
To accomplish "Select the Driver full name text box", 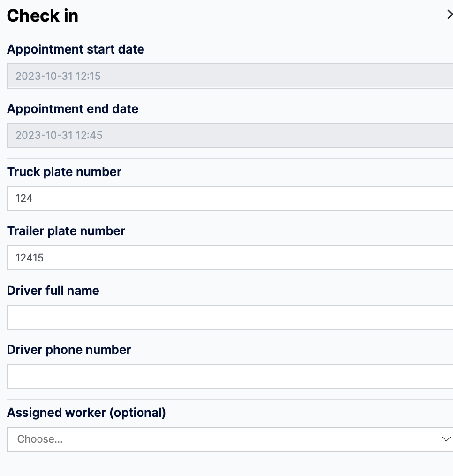I will 230,317.
